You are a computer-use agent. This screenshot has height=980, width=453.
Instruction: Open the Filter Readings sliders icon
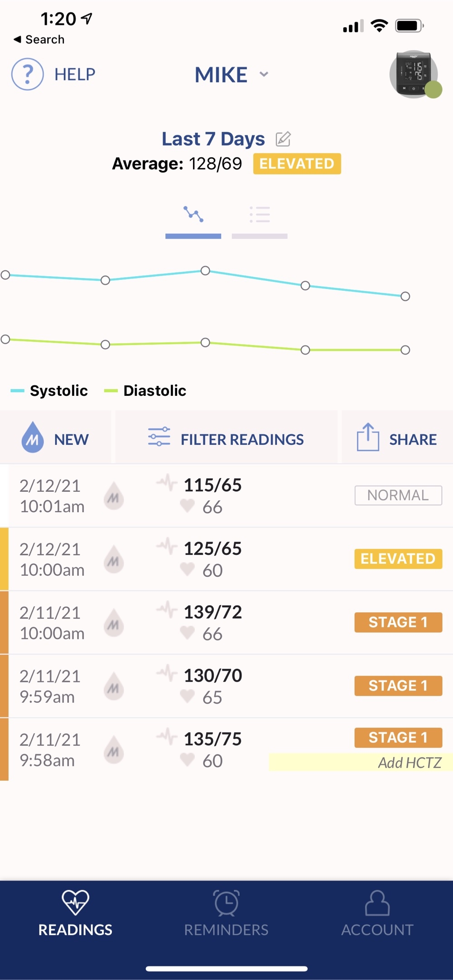[159, 437]
